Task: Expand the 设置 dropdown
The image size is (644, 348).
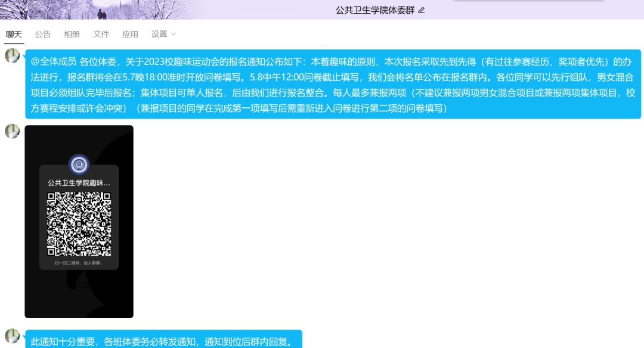Action: click(163, 35)
